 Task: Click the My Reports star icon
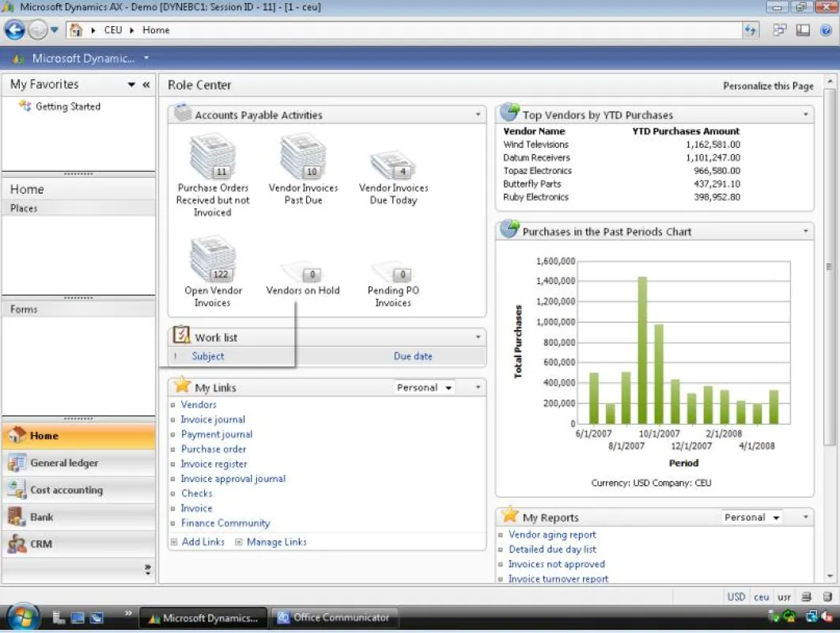tap(509, 514)
